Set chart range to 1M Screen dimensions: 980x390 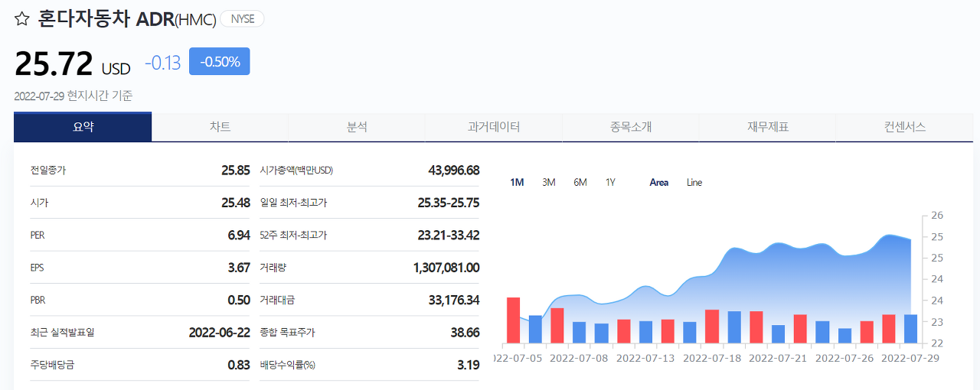pyautogui.click(x=517, y=182)
